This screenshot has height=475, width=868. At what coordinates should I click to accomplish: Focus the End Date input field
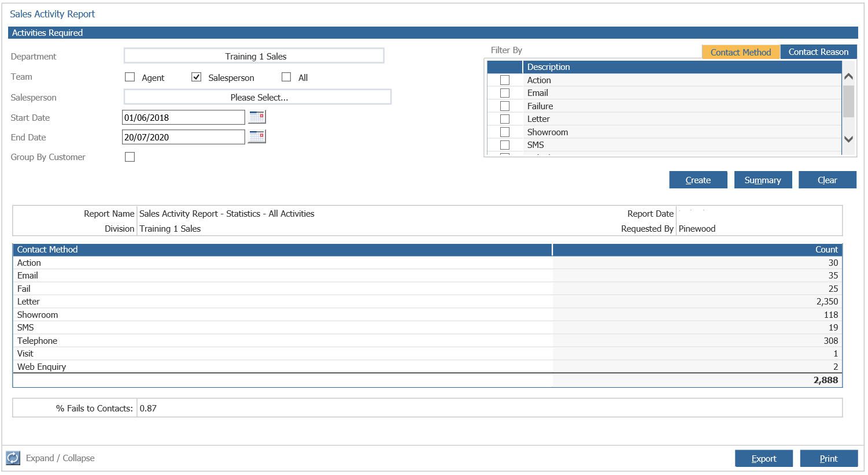tap(183, 137)
